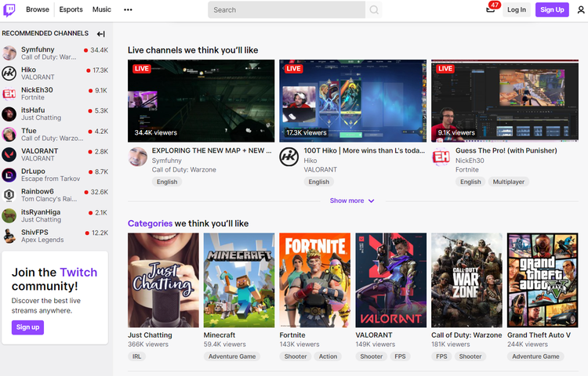Click Adventure Game tag under Grand Theft Auto V
Screen dimensions: 588x376
click(535, 356)
